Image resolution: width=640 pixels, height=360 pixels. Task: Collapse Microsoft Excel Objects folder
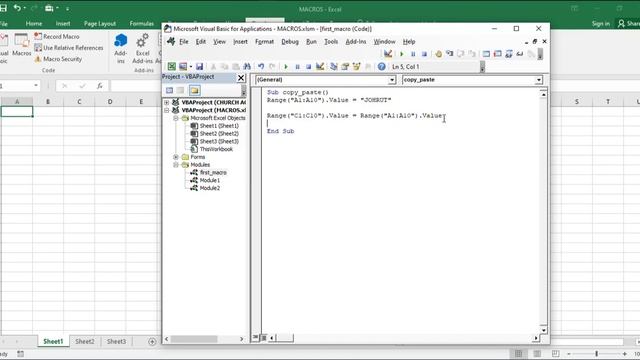pyautogui.click(x=176, y=118)
